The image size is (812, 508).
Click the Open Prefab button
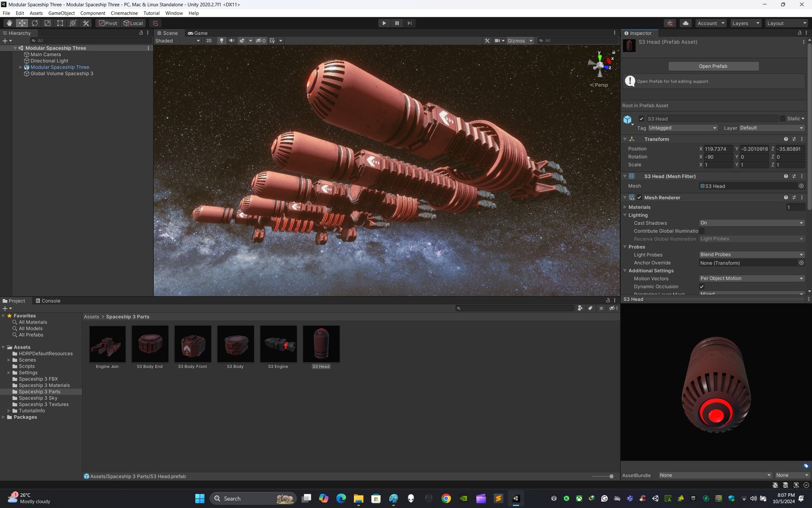click(x=713, y=66)
